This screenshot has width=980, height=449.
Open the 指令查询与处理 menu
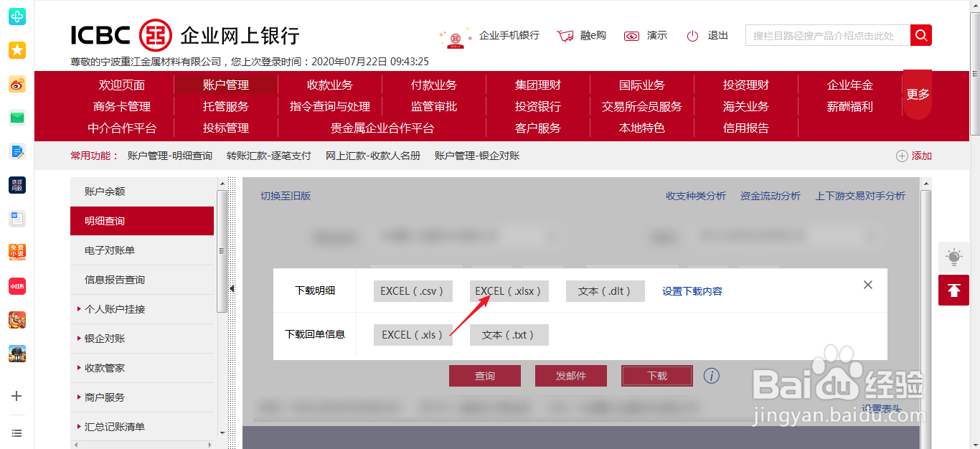tap(330, 106)
